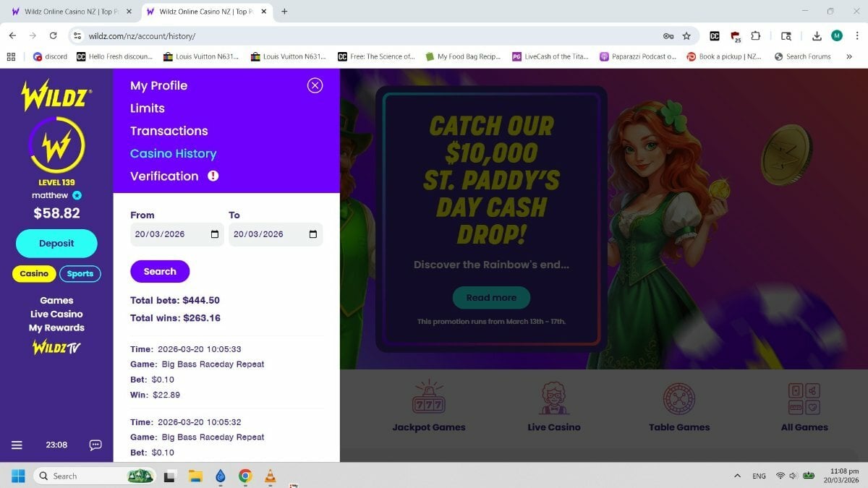Open the hamburger menu in sidebar
This screenshot has height=488, width=868.
17,445
